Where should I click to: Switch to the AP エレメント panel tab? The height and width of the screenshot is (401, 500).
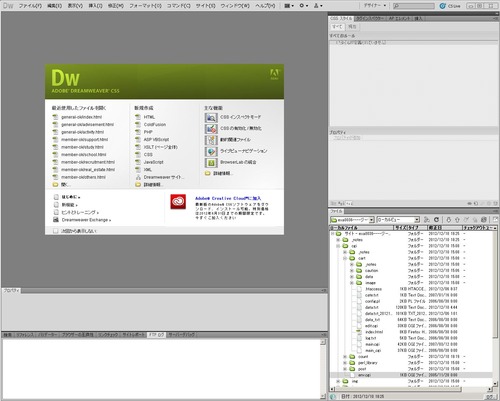[399, 19]
